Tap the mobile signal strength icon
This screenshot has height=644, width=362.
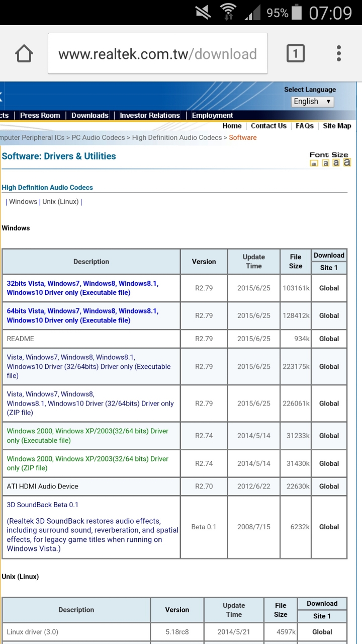(x=252, y=13)
